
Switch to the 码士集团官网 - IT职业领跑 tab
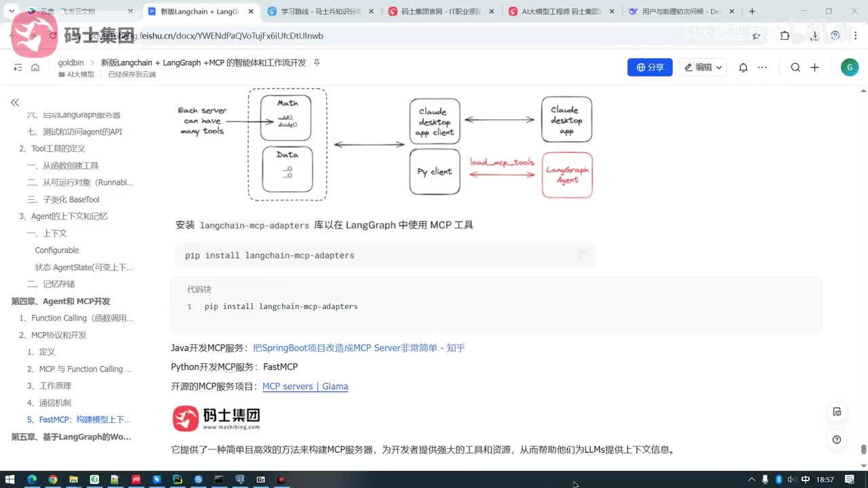click(439, 12)
